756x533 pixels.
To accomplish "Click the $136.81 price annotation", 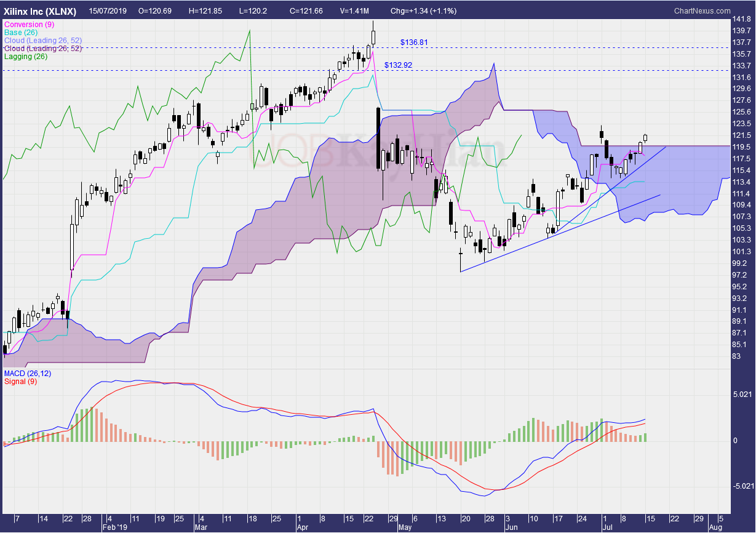I will tap(415, 42).
